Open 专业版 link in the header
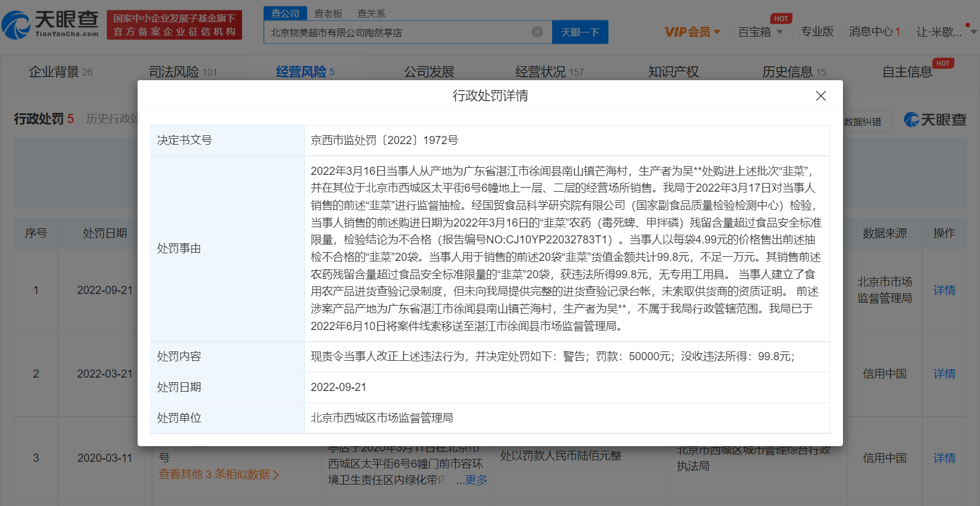 [817, 32]
